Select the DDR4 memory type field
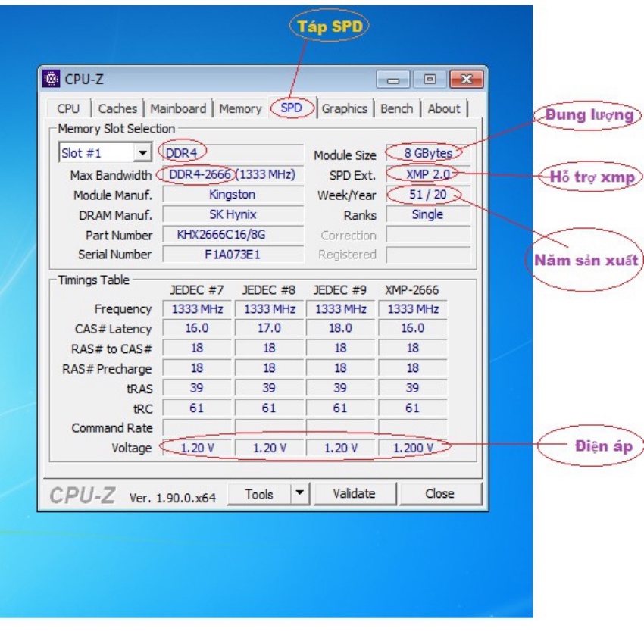This screenshot has height=644, width=644. tap(233, 153)
